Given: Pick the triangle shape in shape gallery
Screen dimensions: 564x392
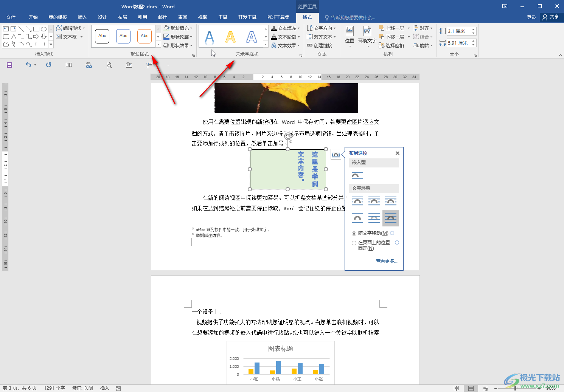Looking at the screenshot, I should [14, 37].
